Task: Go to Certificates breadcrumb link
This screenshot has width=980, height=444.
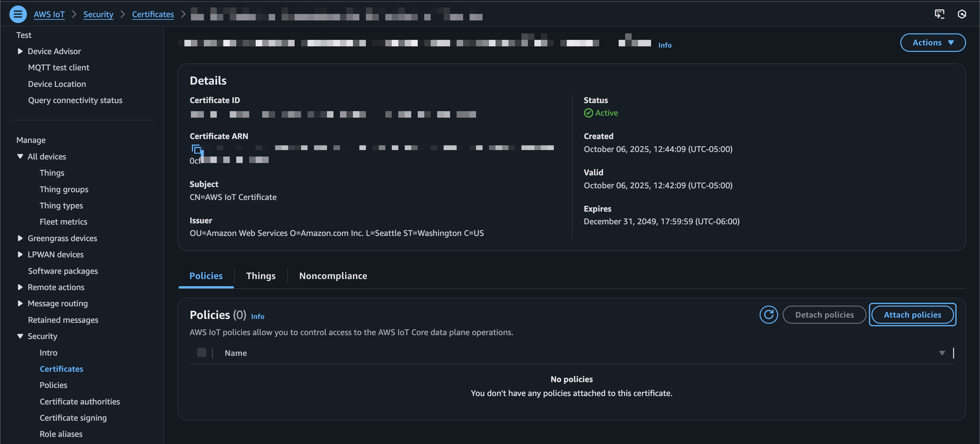Action: (x=153, y=15)
